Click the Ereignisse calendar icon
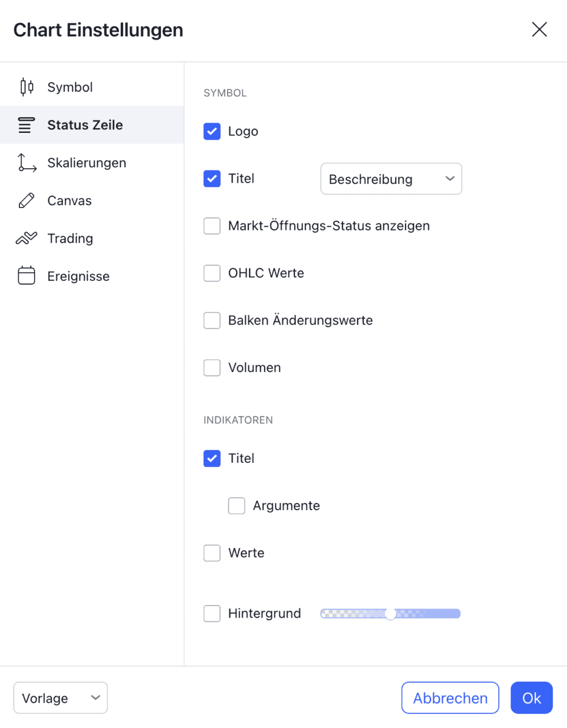Image resolution: width=567 pixels, height=728 pixels. point(27,276)
